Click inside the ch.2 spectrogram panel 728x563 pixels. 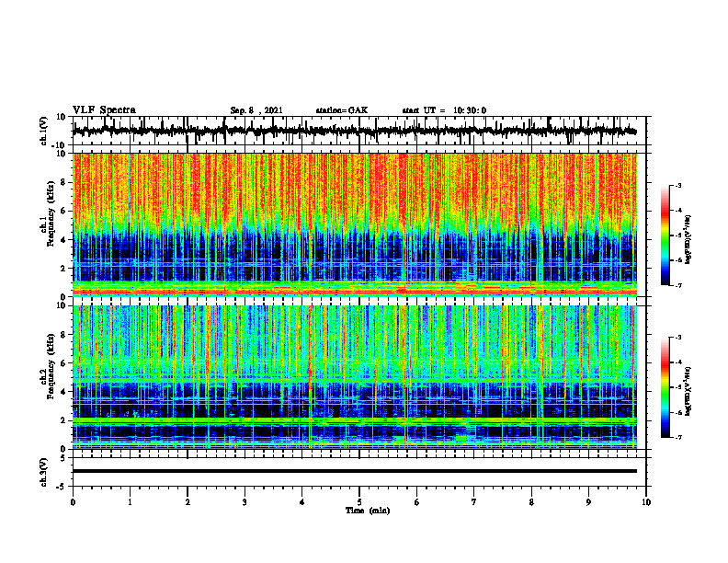pyautogui.click(x=354, y=377)
